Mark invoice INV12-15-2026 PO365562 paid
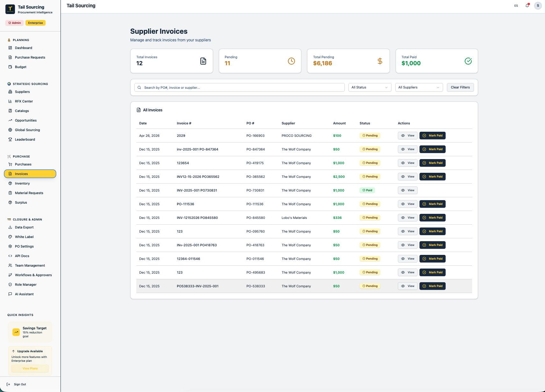Viewport: 545px width, 392px height. (x=433, y=177)
